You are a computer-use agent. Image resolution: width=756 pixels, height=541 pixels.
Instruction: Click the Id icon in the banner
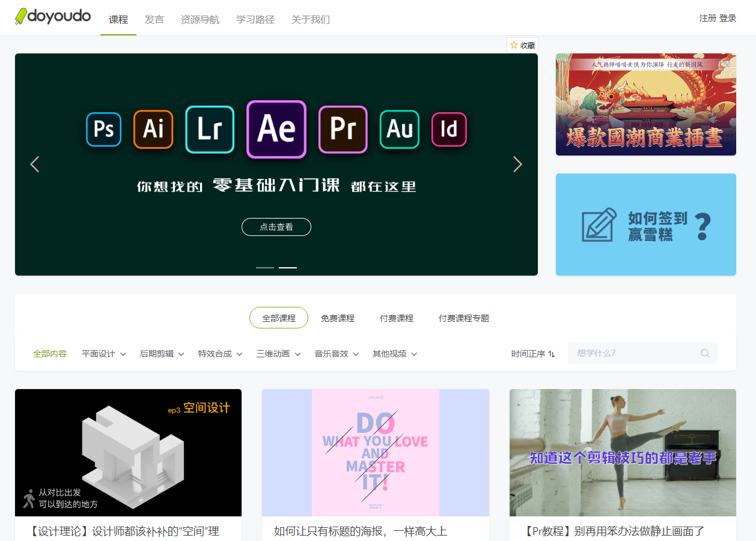click(450, 129)
